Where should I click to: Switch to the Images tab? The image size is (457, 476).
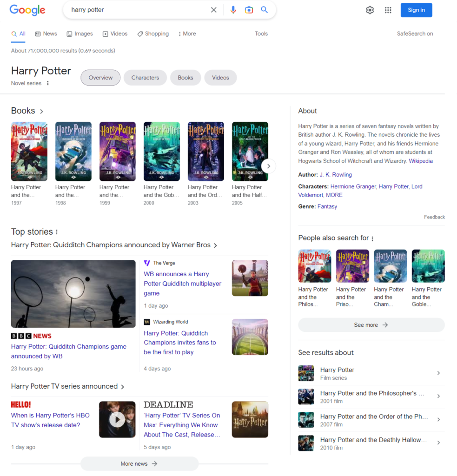[79, 33]
